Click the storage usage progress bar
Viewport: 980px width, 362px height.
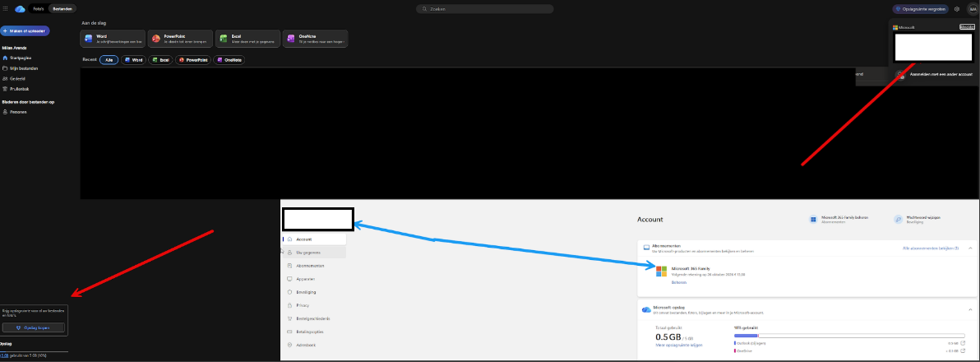[849, 336]
